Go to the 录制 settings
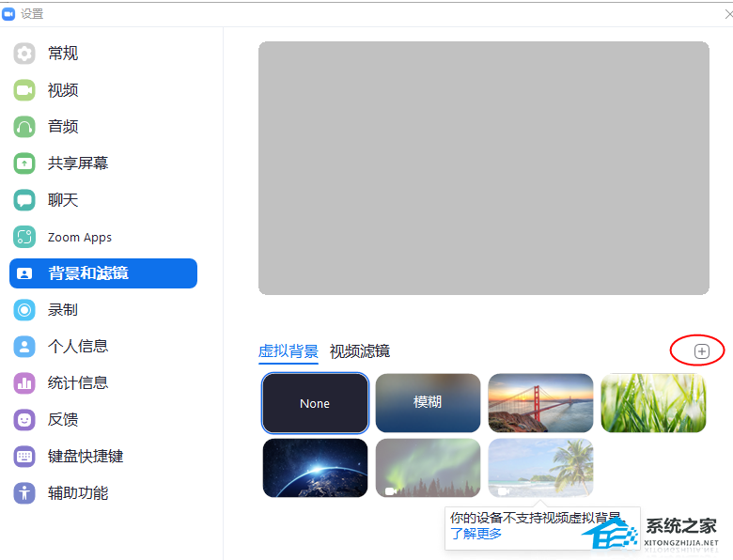Viewport: 733px width, 560px height. coord(102,310)
